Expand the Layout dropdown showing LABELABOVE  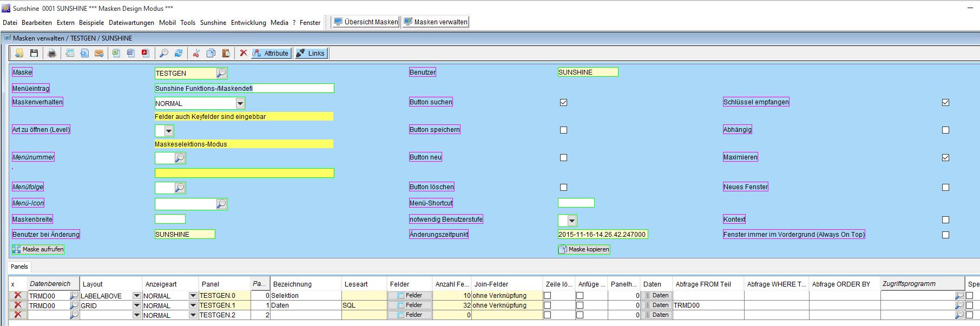tap(137, 296)
